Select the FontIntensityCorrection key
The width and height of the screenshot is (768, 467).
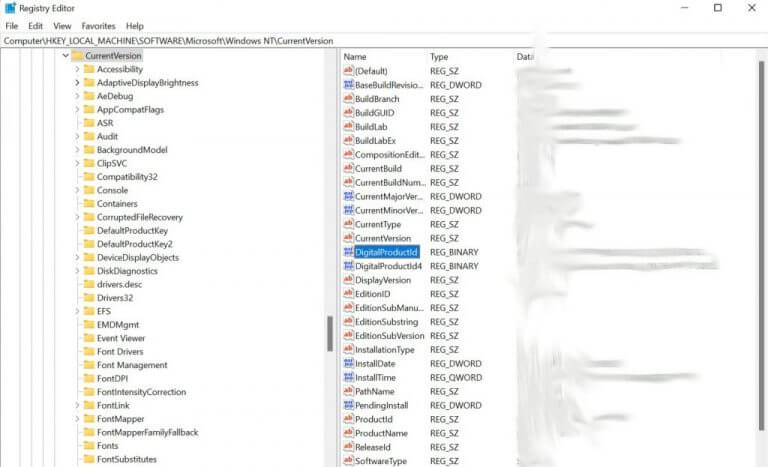point(141,392)
